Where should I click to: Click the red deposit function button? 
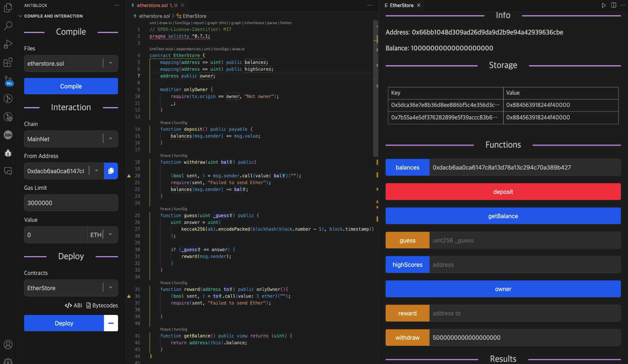pyautogui.click(x=503, y=192)
